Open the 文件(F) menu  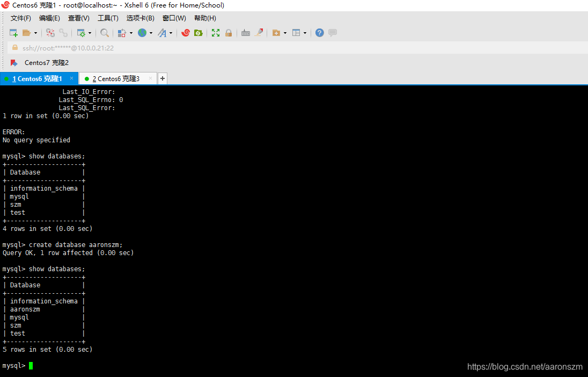pos(20,18)
